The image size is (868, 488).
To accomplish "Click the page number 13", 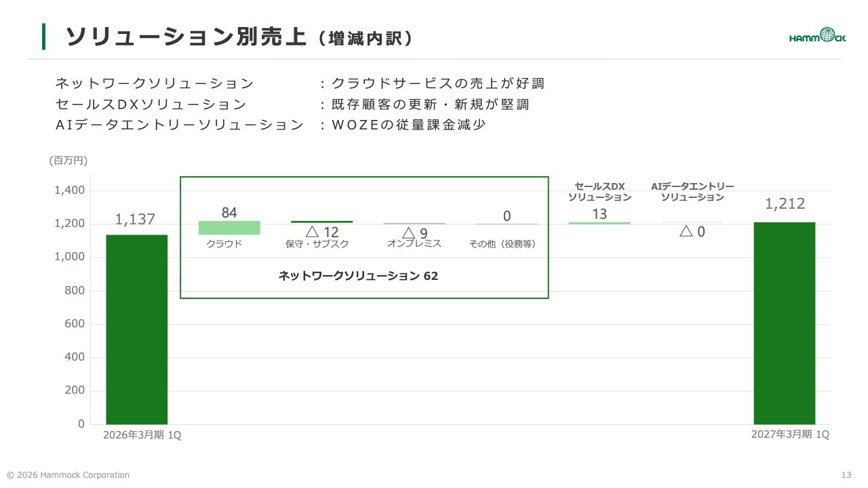I will coord(846,475).
